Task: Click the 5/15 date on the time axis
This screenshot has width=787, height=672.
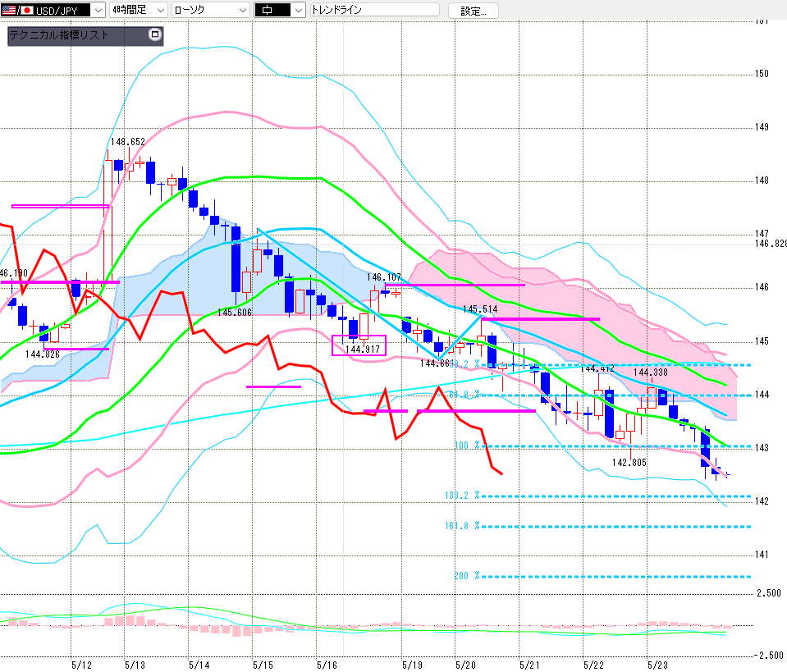Action: pos(263,665)
